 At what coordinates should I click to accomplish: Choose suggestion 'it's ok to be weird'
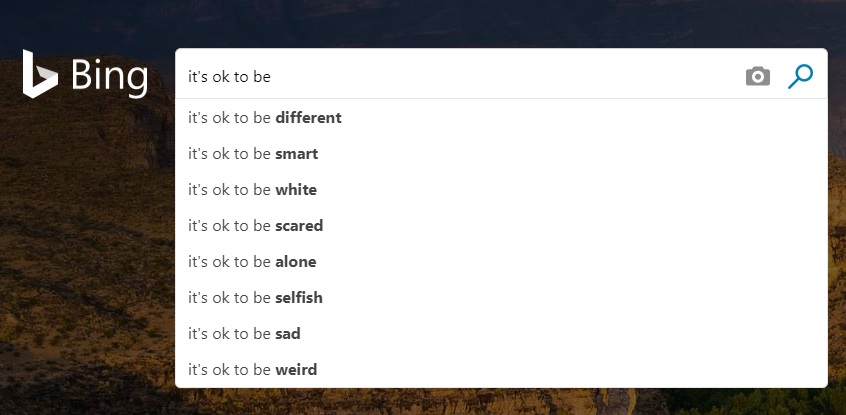coord(501,370)
